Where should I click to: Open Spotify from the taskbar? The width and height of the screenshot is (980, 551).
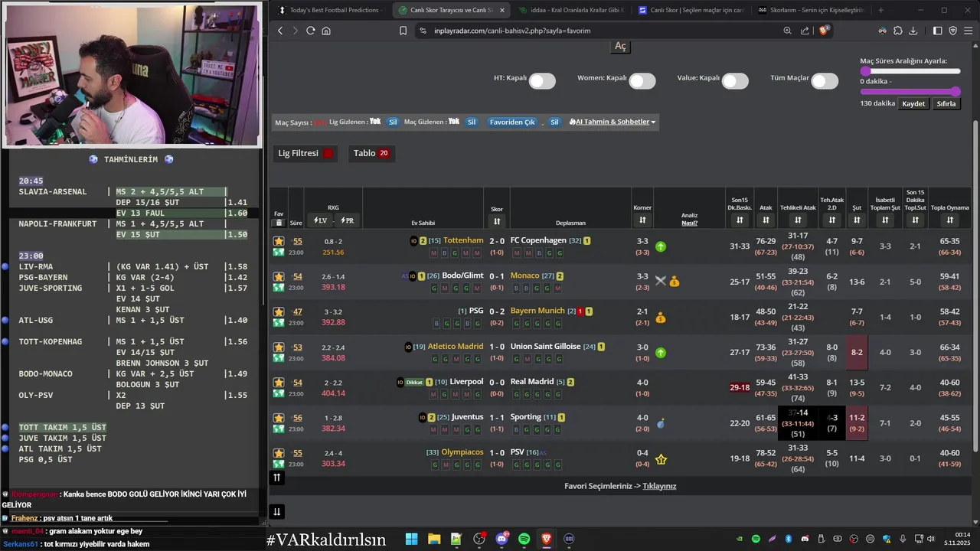pyautogui.click(x=524, y=539)
